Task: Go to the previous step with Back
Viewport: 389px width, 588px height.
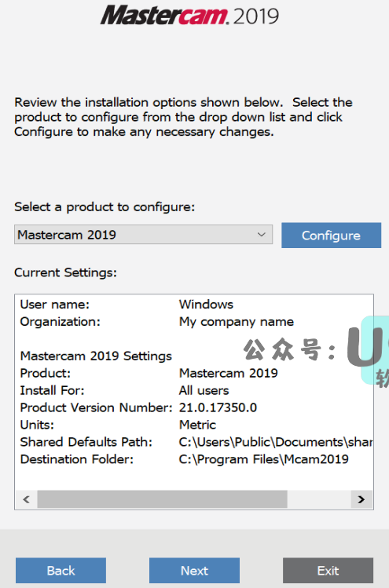Action: pos(61,571)
